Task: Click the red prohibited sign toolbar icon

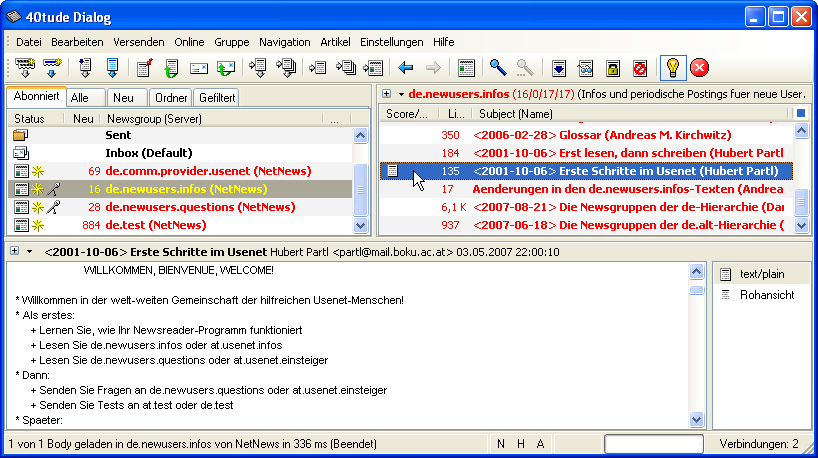Action: (640, 68)
